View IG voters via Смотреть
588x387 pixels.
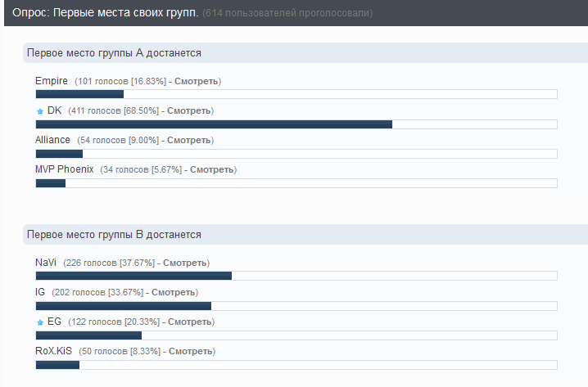pyautogui.click(x=174, y=292)
